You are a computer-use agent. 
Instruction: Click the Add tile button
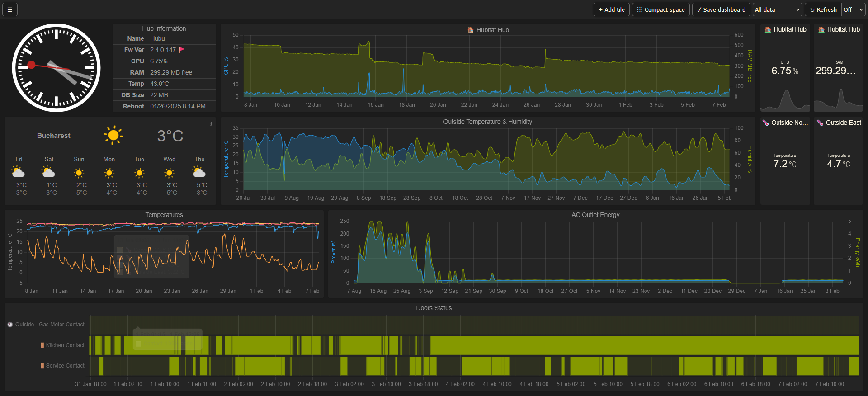pyautogui.click(x=611, y=9)
